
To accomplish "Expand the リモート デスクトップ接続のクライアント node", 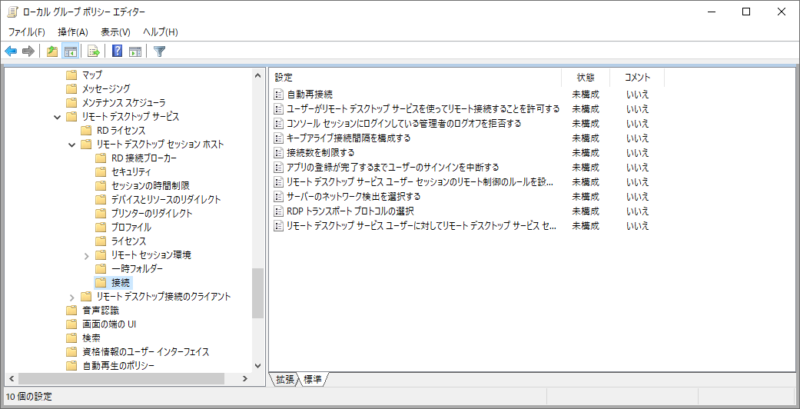I will tap(71, 297).
